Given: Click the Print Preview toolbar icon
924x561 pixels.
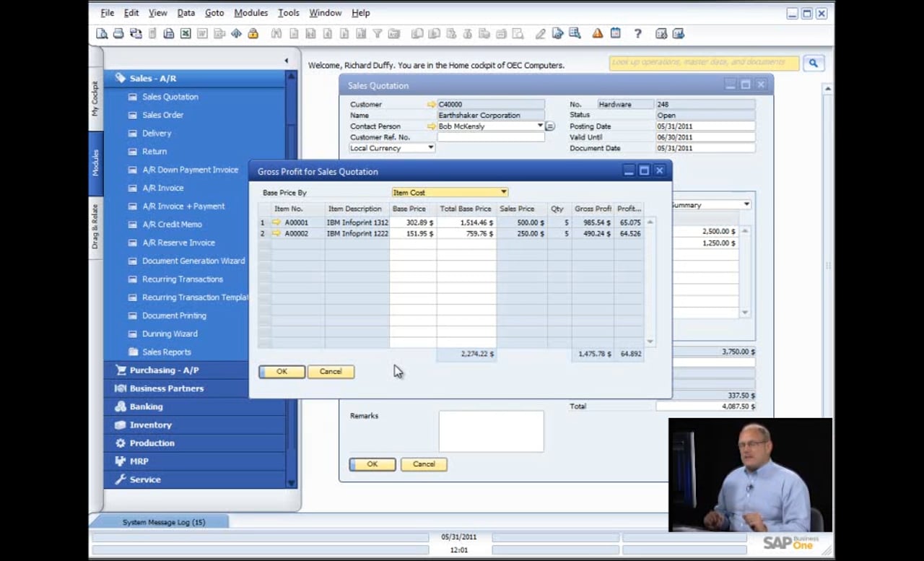Looking at the screenshot, I should [x=102, y=33].
